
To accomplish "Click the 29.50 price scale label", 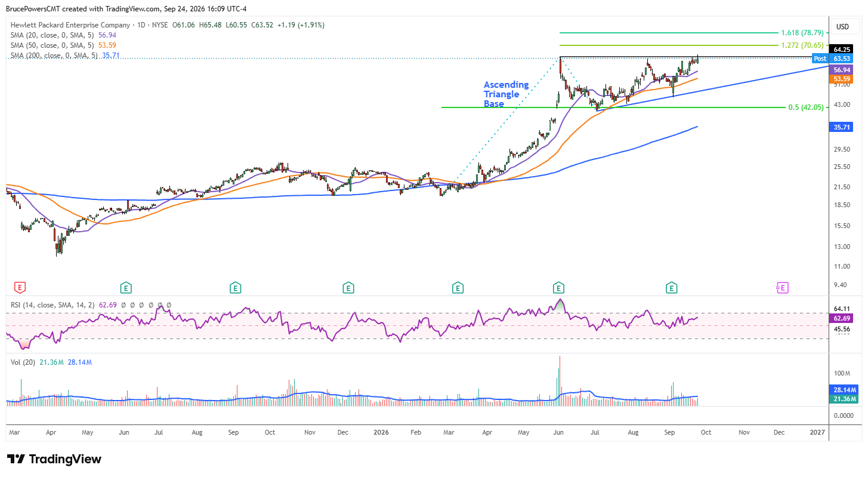I will tap(842, 150).
